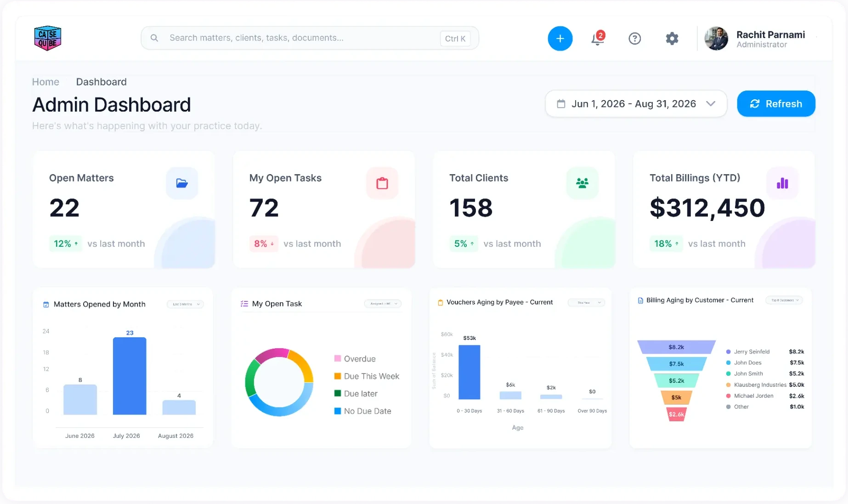
Task: Click the June 2026 bar labeled 8
Action: (x=80, y=400)
